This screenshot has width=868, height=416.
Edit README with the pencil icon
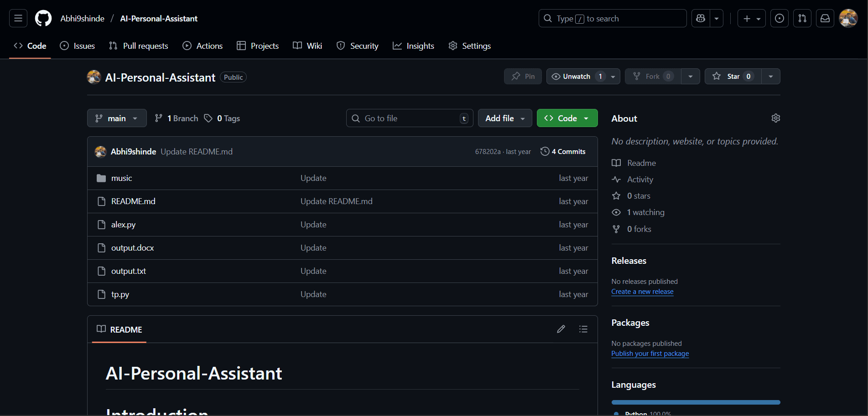pyautogui.click(x=561, y=329)
